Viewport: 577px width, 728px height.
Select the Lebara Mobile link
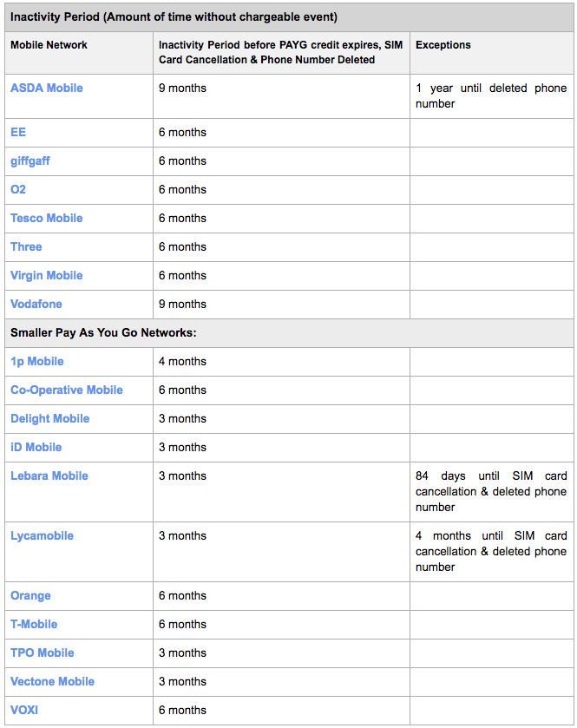[49, 475]
